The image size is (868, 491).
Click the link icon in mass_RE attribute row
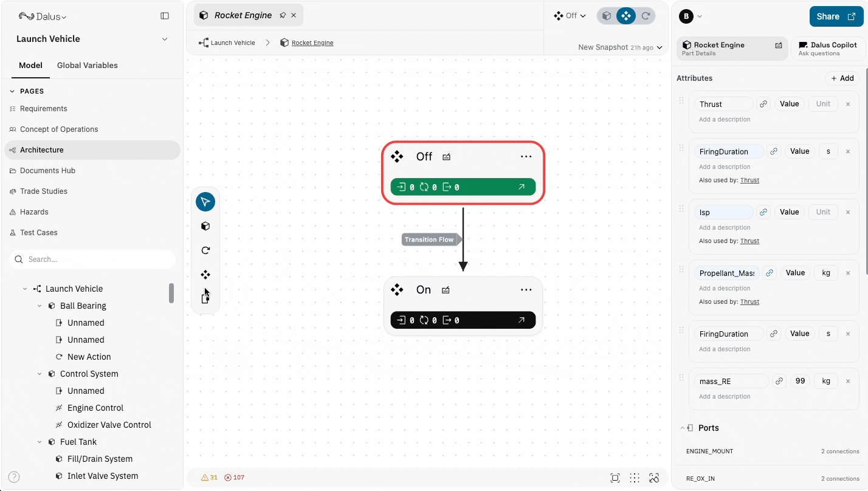(x=779, y=381)
